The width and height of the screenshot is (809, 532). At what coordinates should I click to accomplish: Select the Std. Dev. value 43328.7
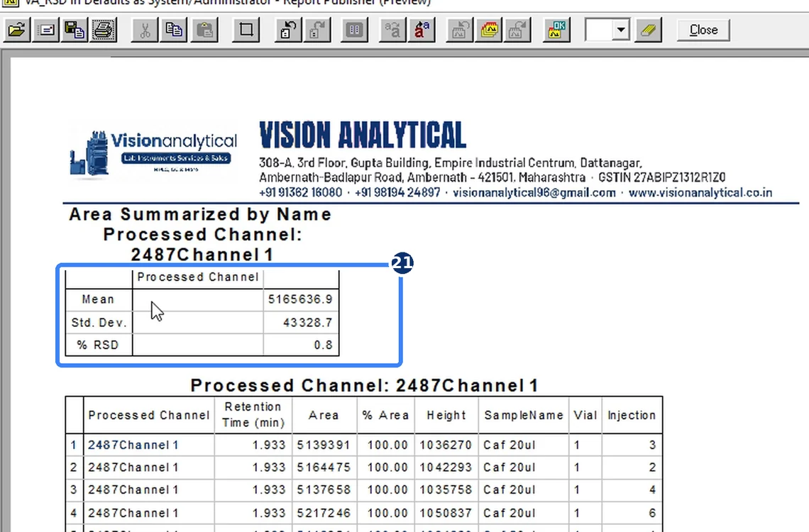(307, 323)
